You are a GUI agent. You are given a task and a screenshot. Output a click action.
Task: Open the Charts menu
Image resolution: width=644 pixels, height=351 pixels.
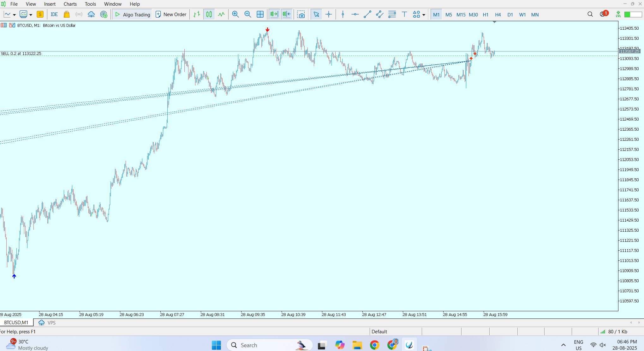tap(70, 4)
